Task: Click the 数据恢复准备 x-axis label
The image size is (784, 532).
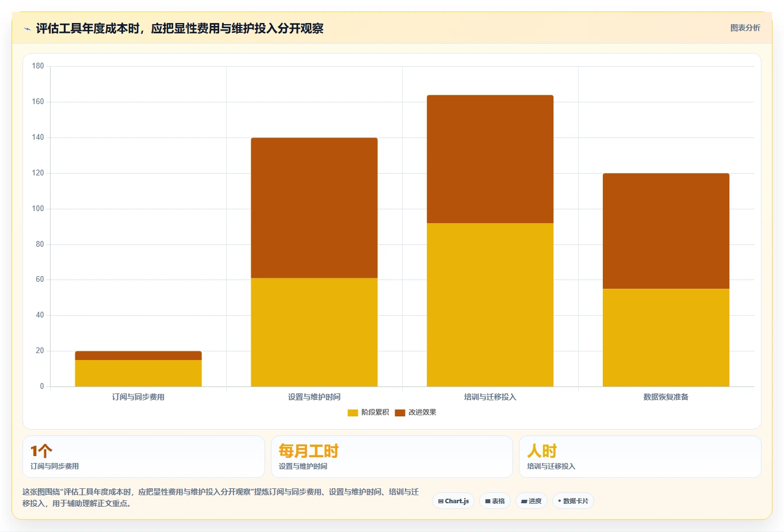Action: 666,397
